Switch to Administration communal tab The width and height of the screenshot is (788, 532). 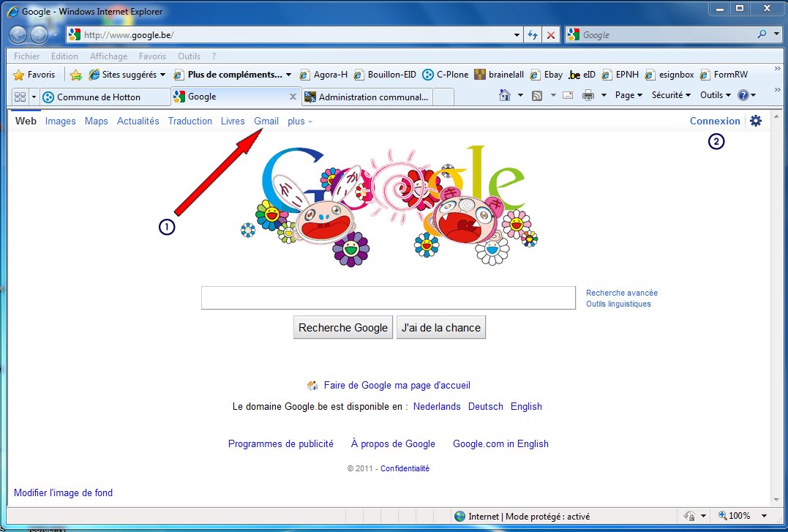point(367,97)
